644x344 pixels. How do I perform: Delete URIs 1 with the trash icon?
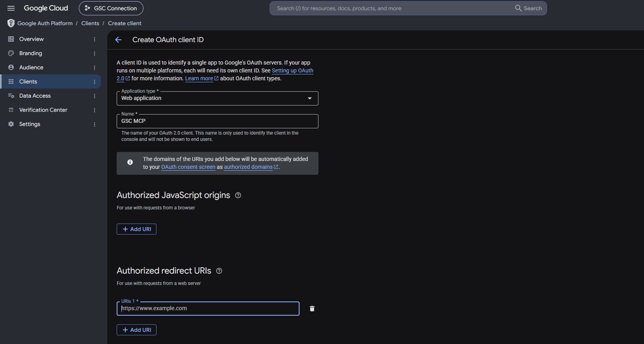click(x=312, y=309)
